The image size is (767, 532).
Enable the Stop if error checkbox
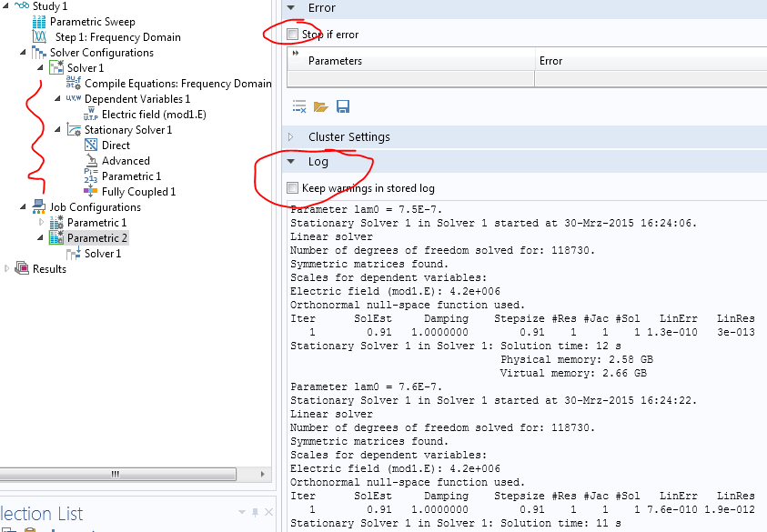point(292,35)
